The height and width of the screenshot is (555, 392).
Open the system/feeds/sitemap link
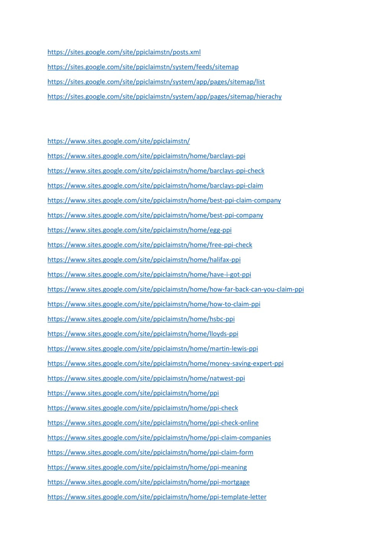coord(143,67)
